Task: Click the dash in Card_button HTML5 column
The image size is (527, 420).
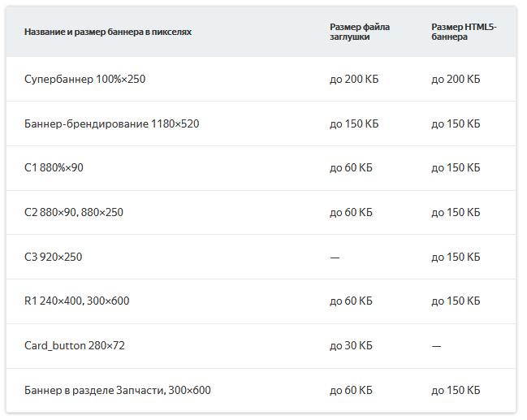Action: click(436, 346)
